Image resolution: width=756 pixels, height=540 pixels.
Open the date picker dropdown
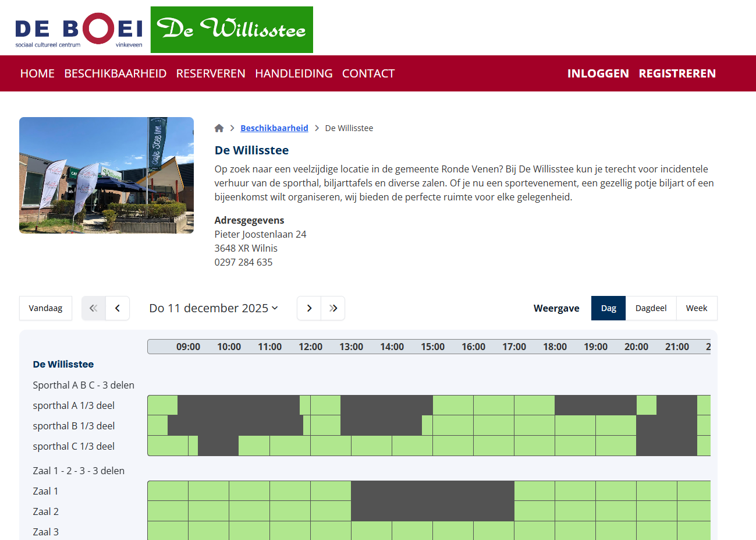214,308
